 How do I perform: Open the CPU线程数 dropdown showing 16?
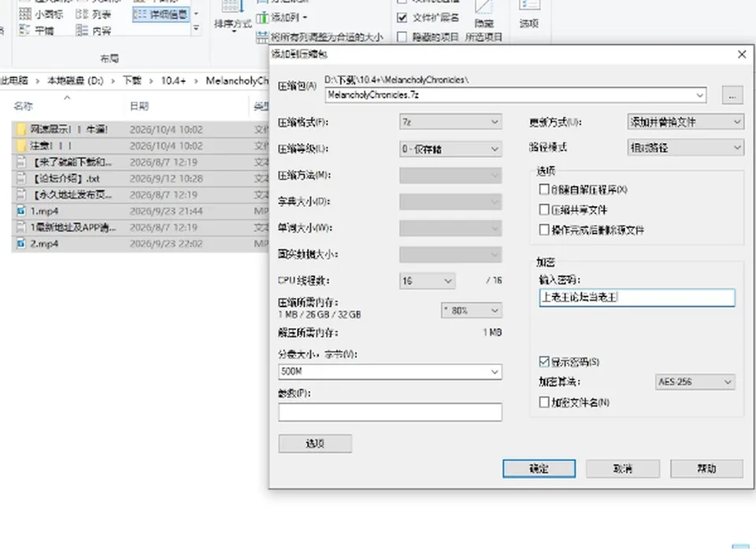(427, 280)
